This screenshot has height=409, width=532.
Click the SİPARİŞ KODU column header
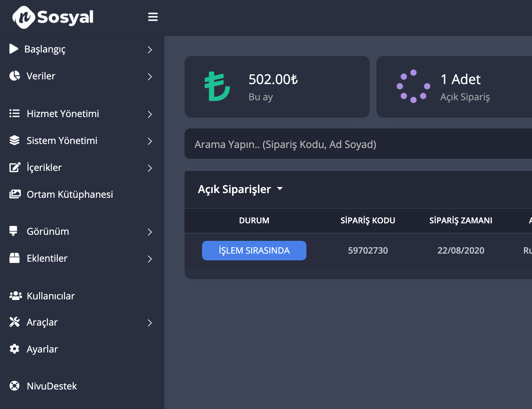pos(368,221)
